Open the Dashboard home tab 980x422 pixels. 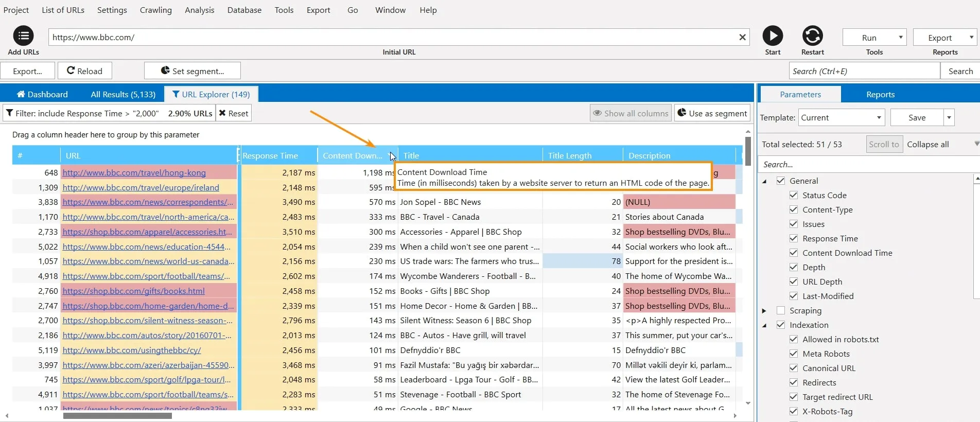click(42, 94)
